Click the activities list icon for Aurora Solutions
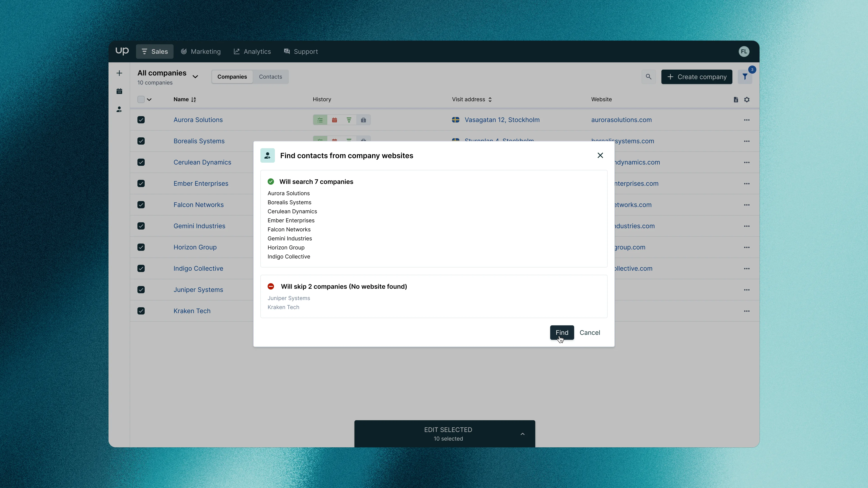This screenshot has width=868, height=488. pyautogui.click(x=320, y=120)
